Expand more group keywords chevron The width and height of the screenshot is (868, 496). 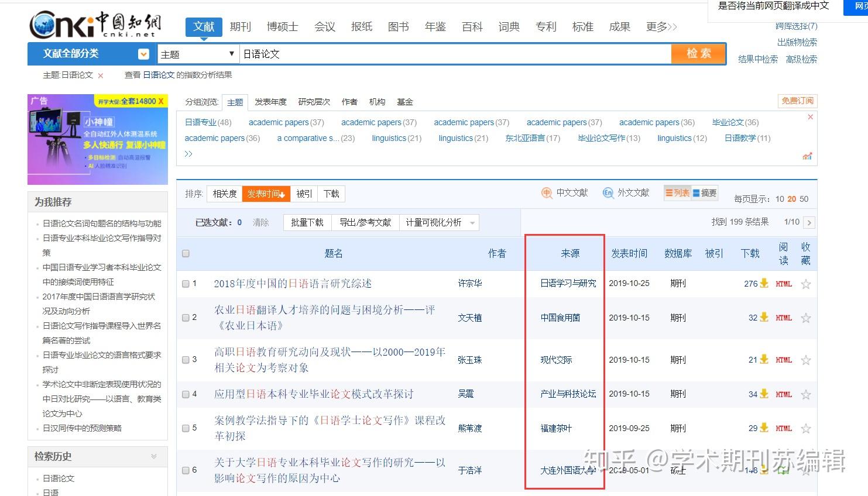point(188,154)
